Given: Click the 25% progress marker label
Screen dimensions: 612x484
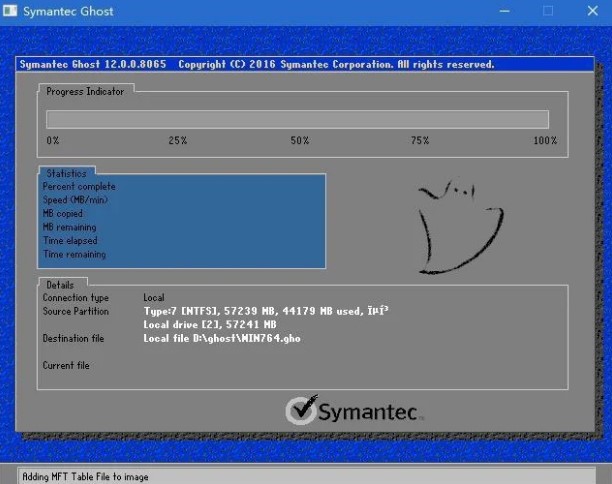Looking at the screenshot, I should pyautogui.click(x=177, y=141).
